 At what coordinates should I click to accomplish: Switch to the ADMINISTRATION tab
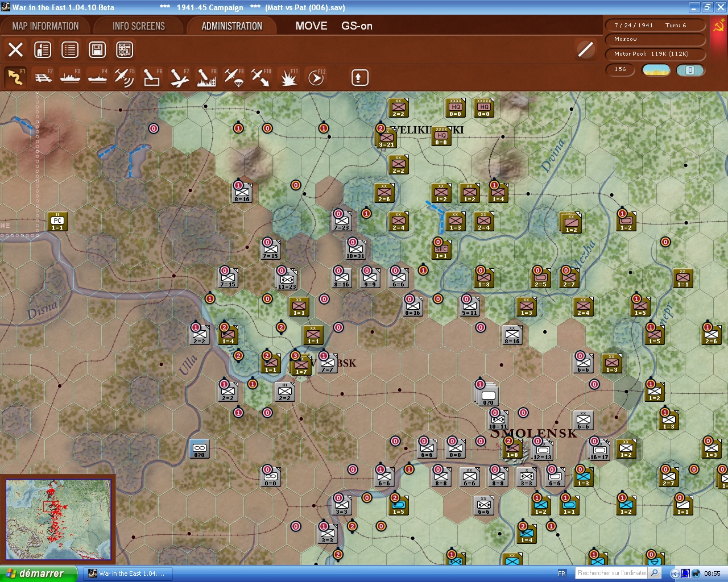(x=232, y=26)
